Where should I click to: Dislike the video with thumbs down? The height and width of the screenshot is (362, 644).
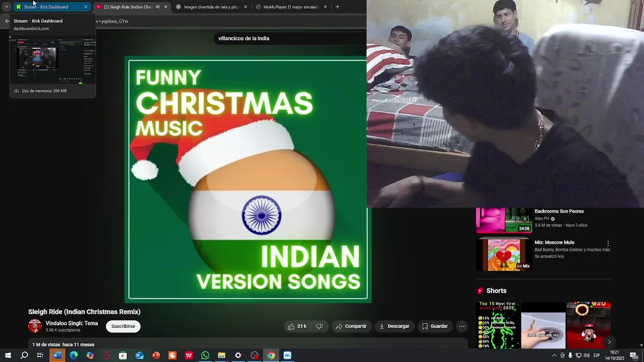tap(319, 326)
